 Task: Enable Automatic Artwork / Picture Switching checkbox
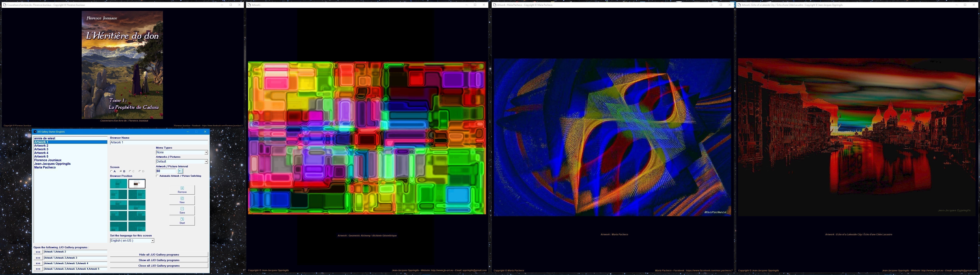tap(157, 176)
